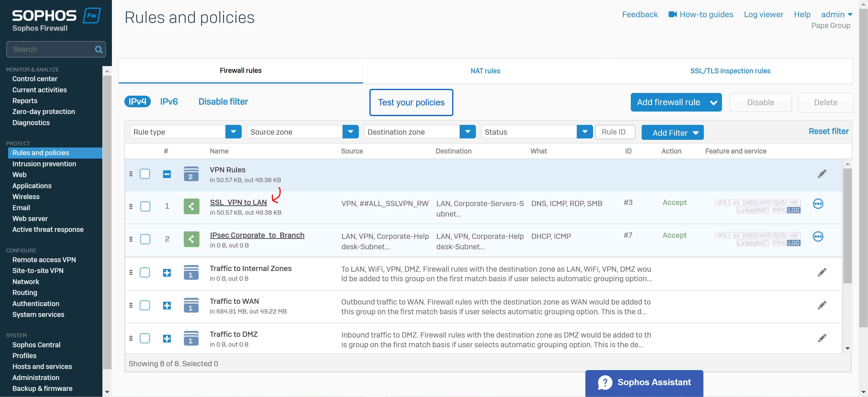Expand the Traffic to WAN group
This screenshot has height=397, width=868.
(x=167, y=306)
